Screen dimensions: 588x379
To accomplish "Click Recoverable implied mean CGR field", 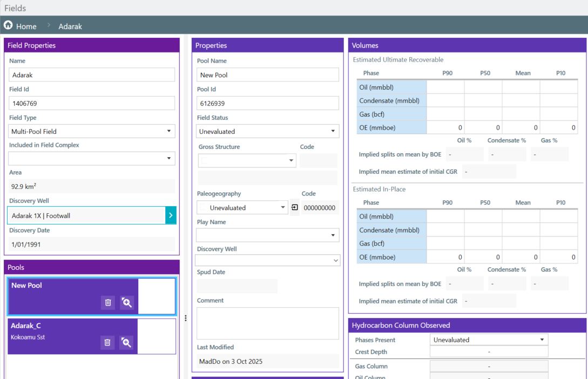I will click(489, 171).
